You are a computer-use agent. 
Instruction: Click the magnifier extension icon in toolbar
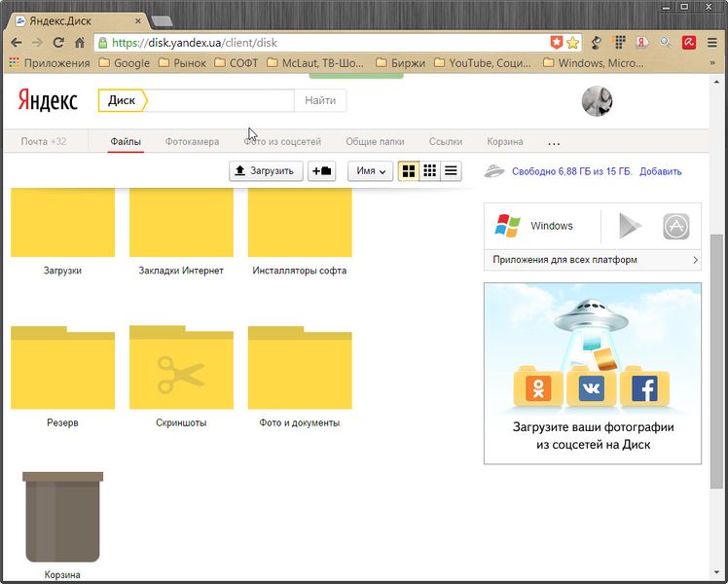(x=666, y=43)
